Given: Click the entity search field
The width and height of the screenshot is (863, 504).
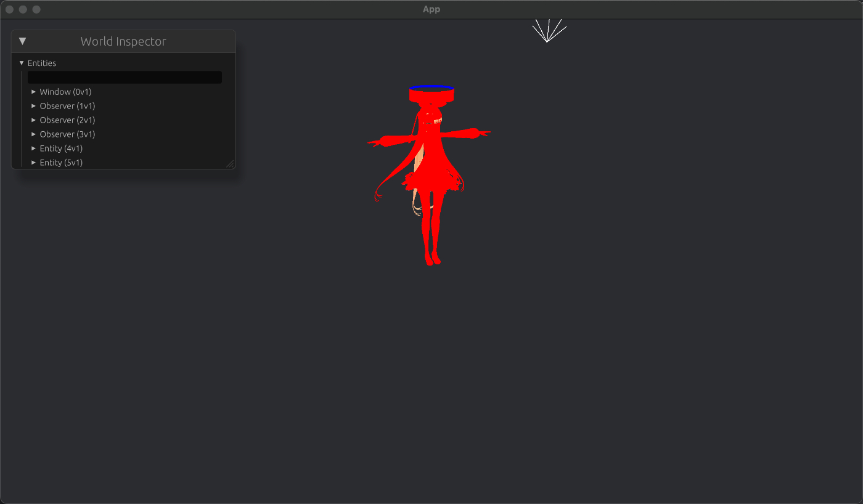Looking at the screenshot, I should [125, 77].
